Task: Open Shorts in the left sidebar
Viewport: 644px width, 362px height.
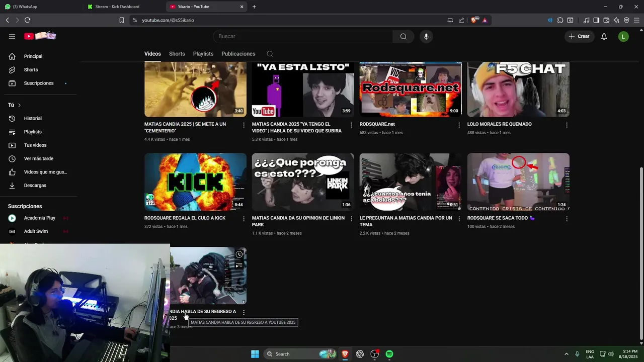Action: point(40,70)
